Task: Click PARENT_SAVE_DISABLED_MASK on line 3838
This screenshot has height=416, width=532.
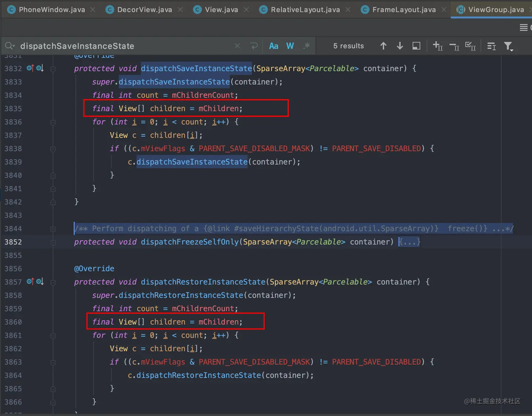Action: [254, 149]
